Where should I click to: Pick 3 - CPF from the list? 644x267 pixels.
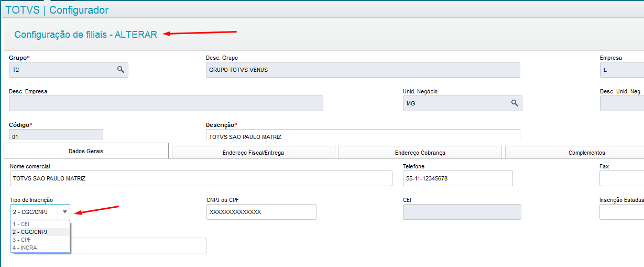[40, 240]
